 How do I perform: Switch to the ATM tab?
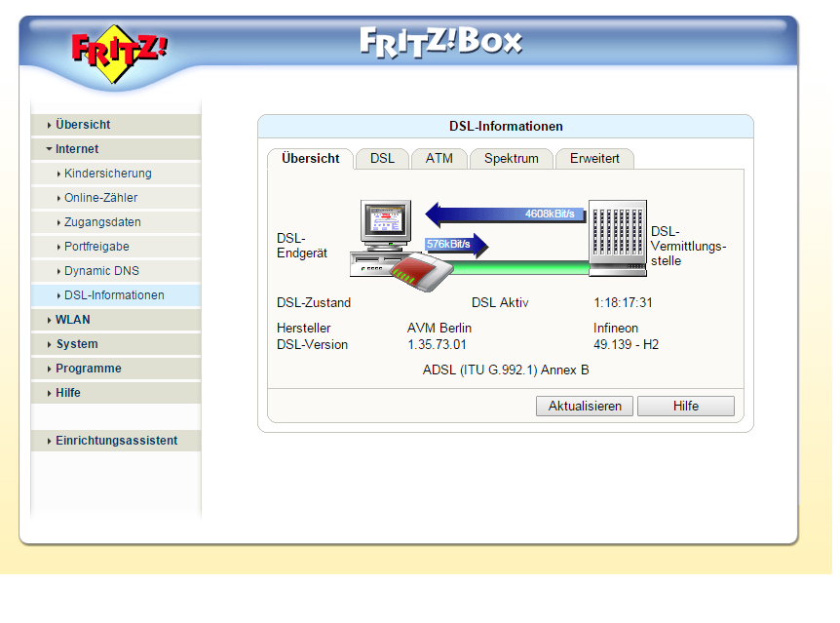pos(439,159)
